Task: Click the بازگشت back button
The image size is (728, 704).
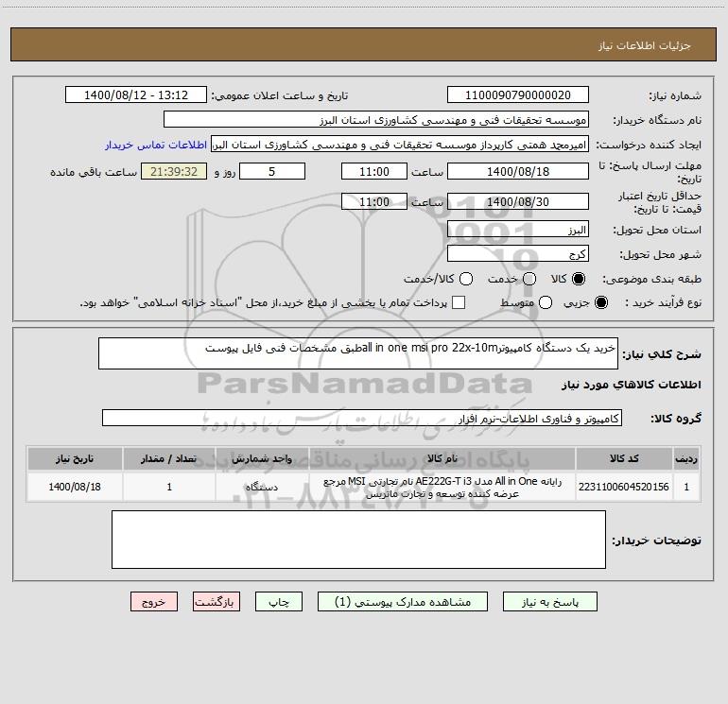Action: 217,601
